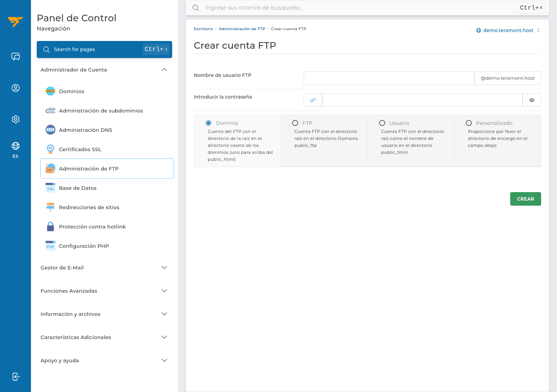Viewport: 557px width, 392px height.
Task: Click the 'Panel de Control' heading
Action: [77, 18]
